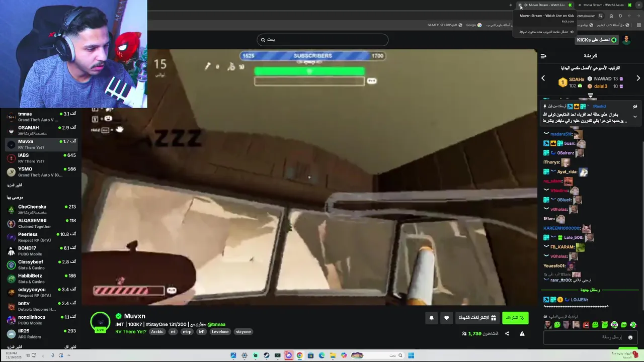
Task: Open Chrome from the taskbar
Action: click(x=299, y=355)
